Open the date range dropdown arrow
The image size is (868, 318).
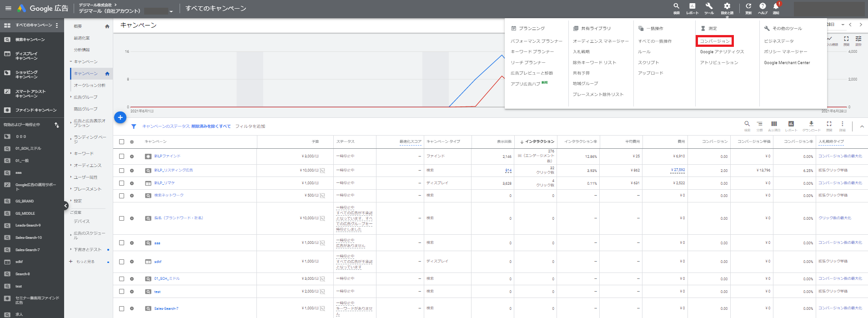[x=843, y=25]
